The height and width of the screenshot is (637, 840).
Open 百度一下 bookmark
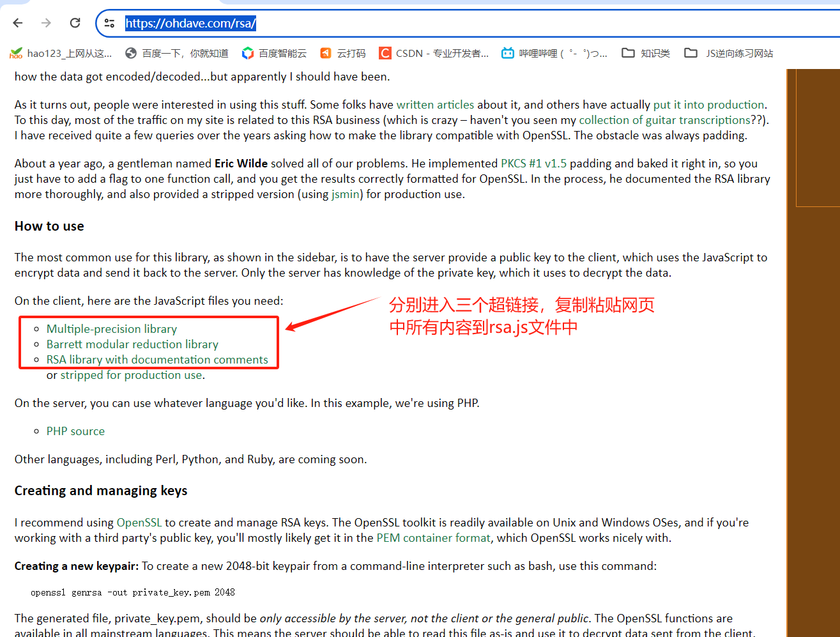(x=177, y=53)
